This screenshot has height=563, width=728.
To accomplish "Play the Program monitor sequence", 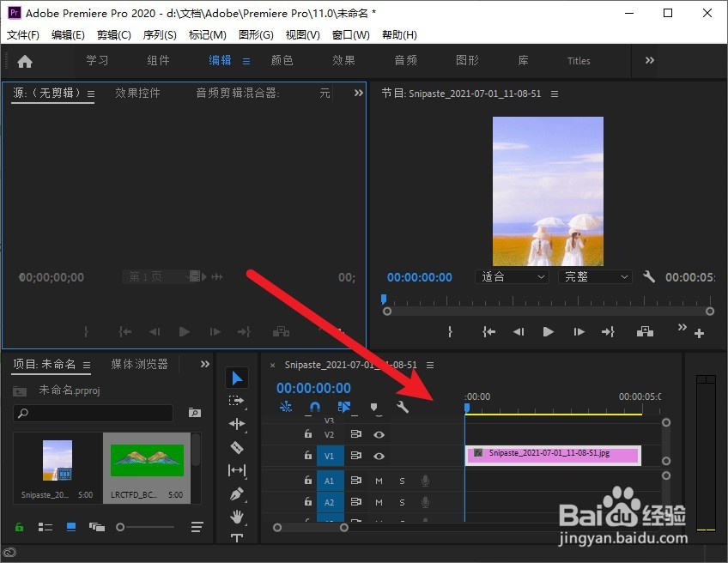I will [x=549, y=331].
